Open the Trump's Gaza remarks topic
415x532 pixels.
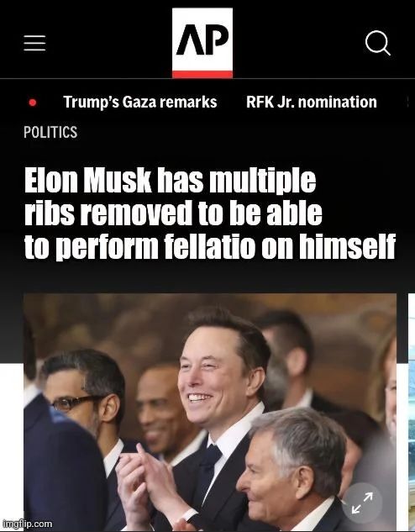140,102
